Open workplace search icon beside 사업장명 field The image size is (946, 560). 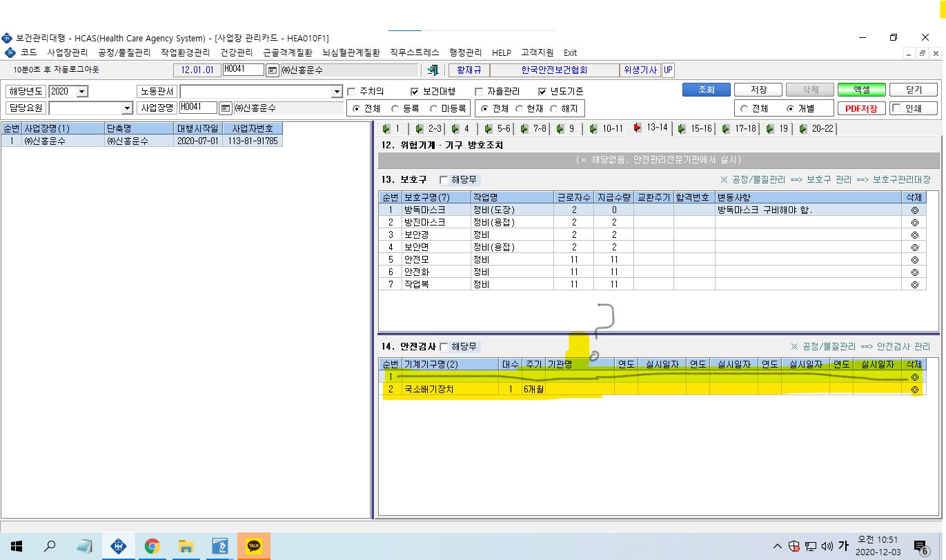point(225,108)
